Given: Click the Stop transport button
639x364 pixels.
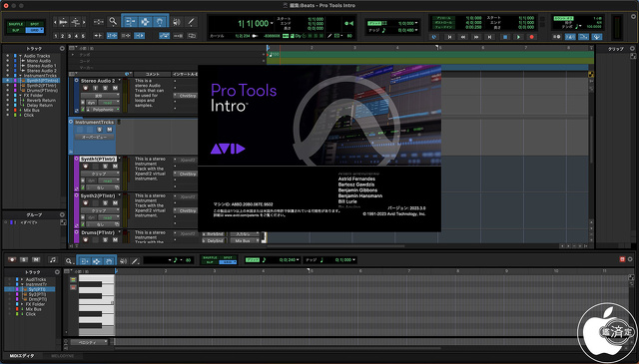Looking at the screenshot, I should [505, 37].
